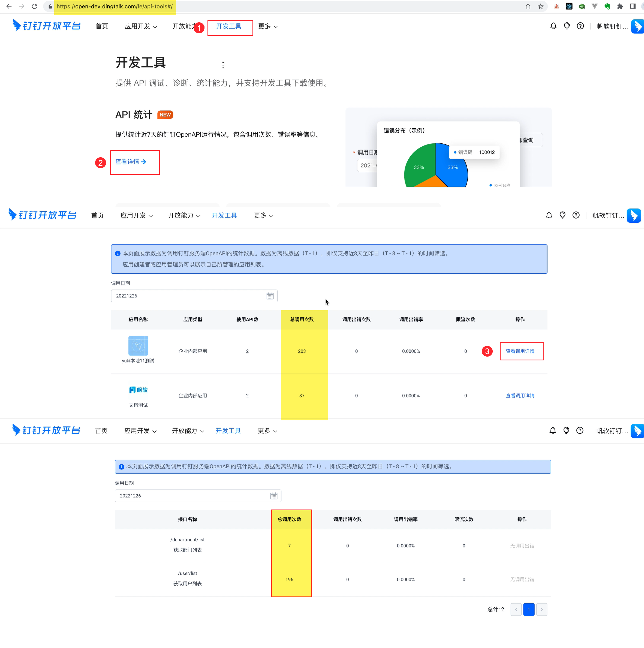Open the browser extensions puzzle icon
Viewport: 644px width, 648px height.
pyautogui.click(x=620, y=6)
